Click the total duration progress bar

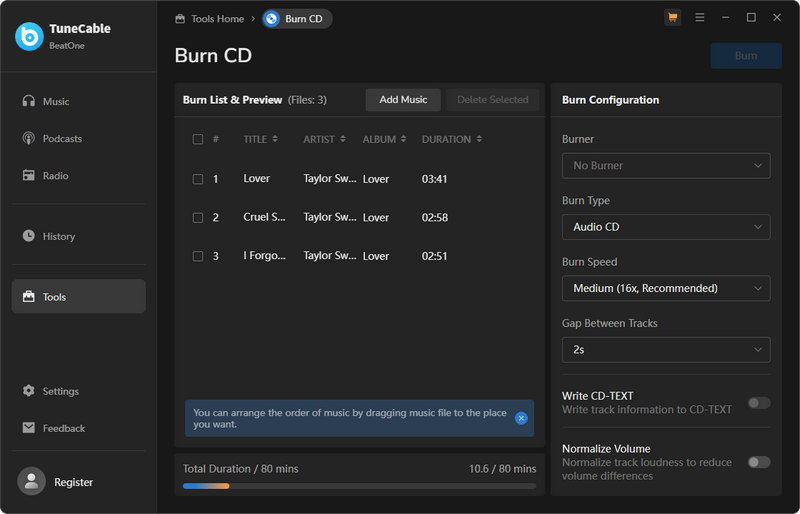[359, 486]
